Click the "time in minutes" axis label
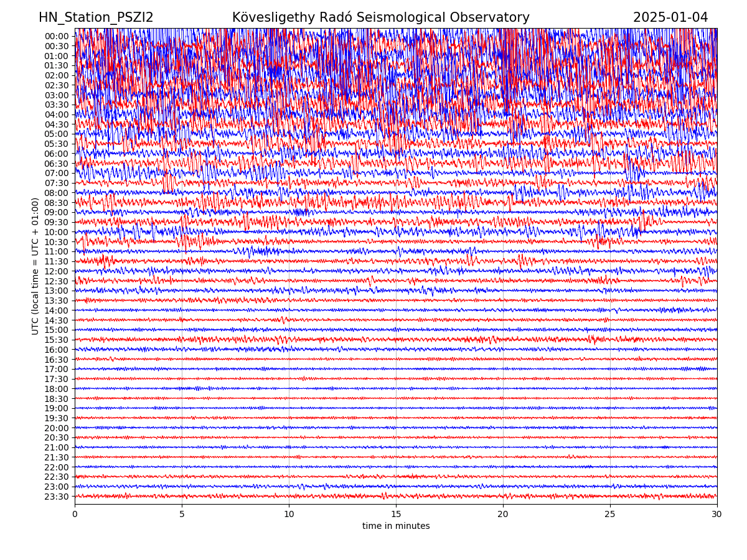Viewport: 747px width, 560px height. [396, 526]
